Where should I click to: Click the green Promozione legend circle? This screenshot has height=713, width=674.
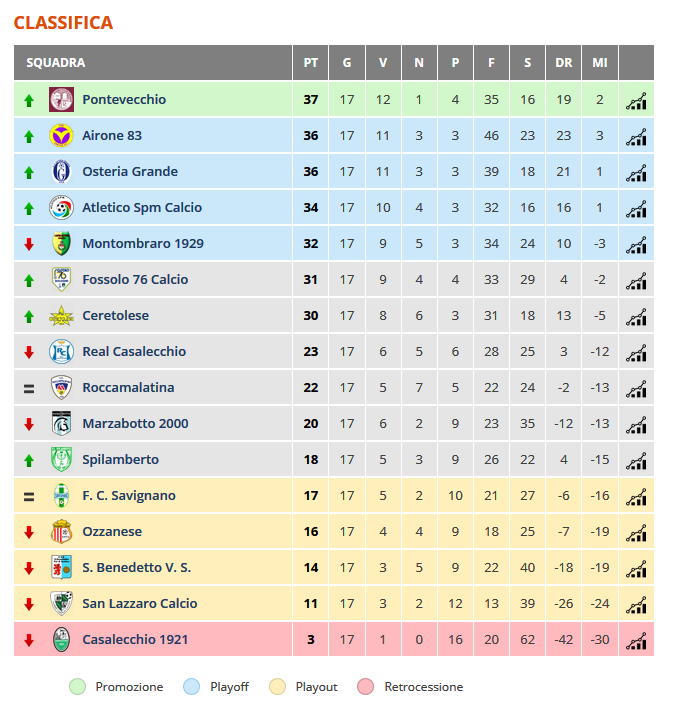(77, 687)
